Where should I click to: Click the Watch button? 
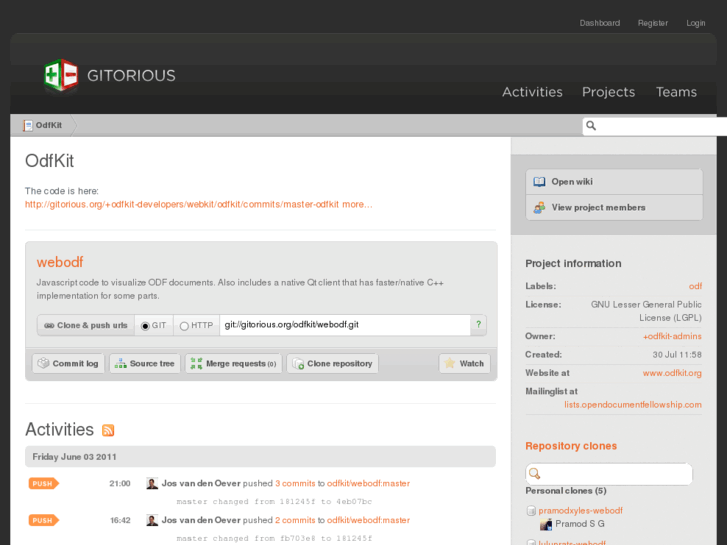[465, 364]
